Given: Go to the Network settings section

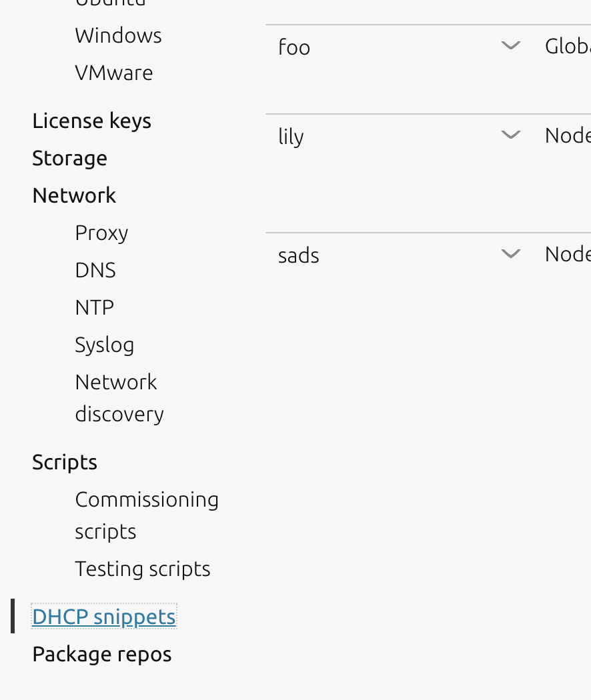Looking at the screenshot, I should [x=74, y=196].
